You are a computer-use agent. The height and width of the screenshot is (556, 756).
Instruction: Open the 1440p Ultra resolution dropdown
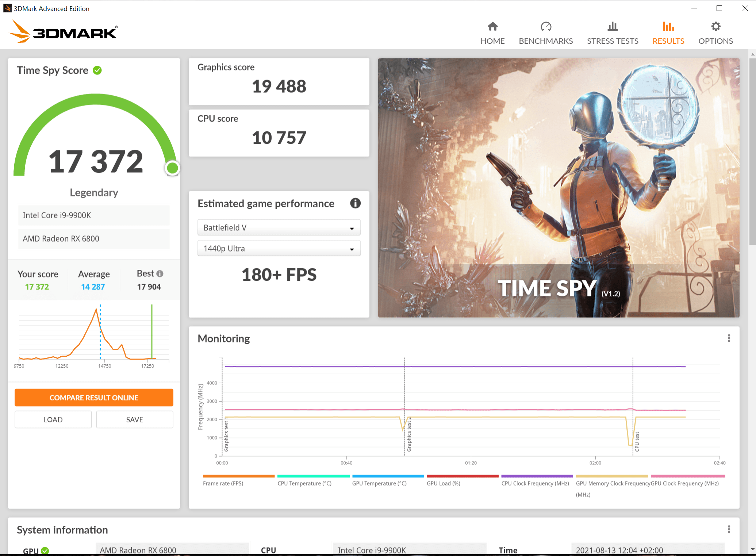click(x=279, y=248)
